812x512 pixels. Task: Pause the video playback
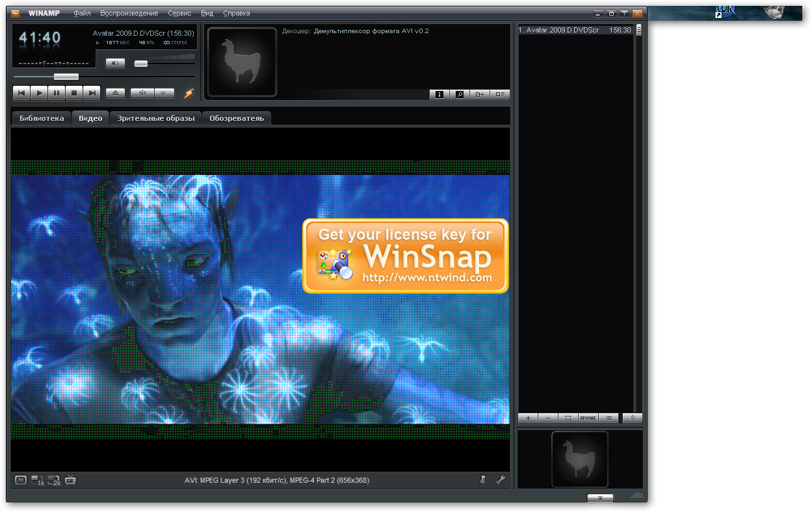(x=57, y=93)
